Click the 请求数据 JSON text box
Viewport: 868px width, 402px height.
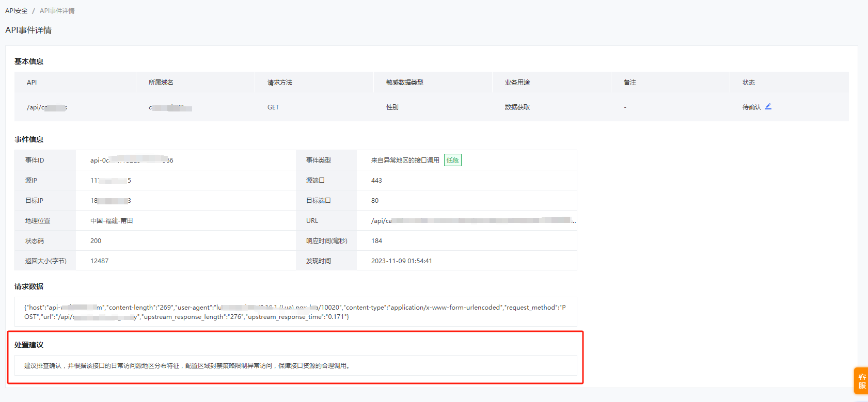295,312
